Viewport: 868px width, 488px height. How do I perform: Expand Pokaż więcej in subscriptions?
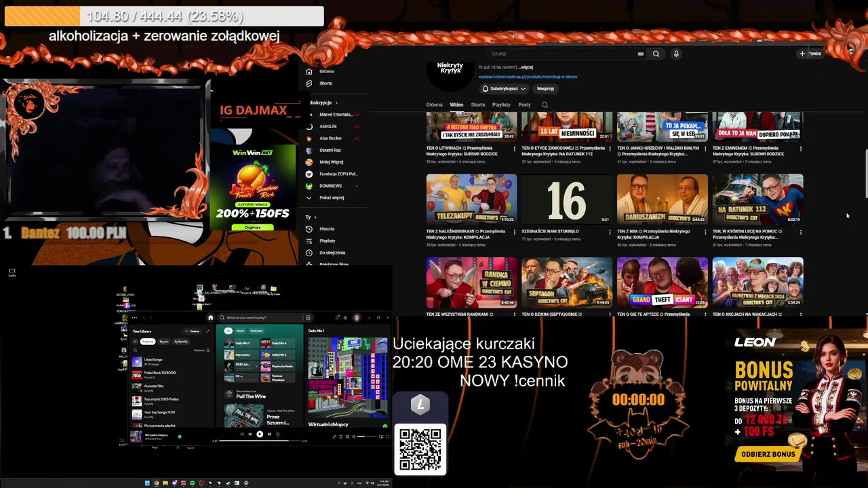325,198
